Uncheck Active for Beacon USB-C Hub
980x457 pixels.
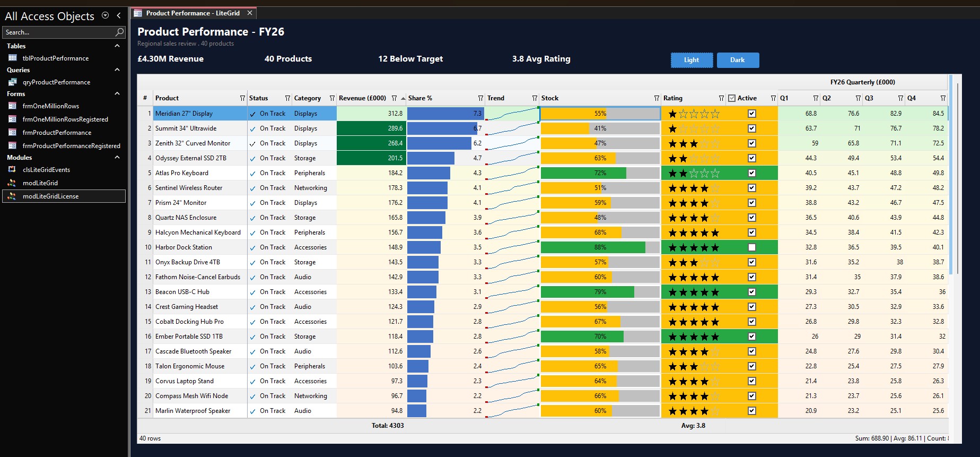tap(751, 292)
